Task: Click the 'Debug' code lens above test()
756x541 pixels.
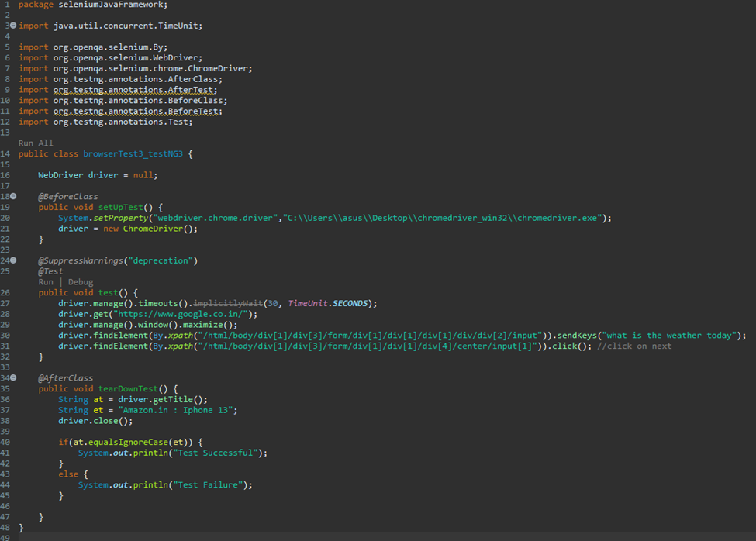Action: [x=81, y=282]
